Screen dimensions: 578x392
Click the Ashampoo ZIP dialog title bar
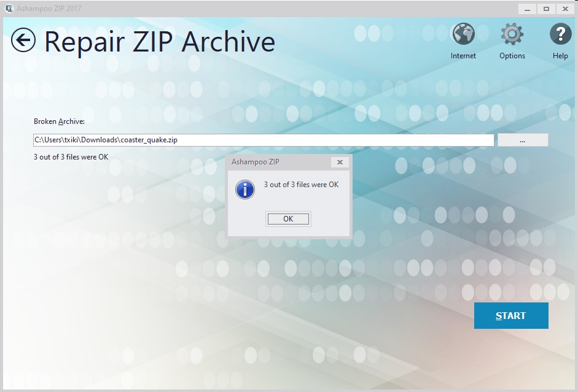point(276,162)
